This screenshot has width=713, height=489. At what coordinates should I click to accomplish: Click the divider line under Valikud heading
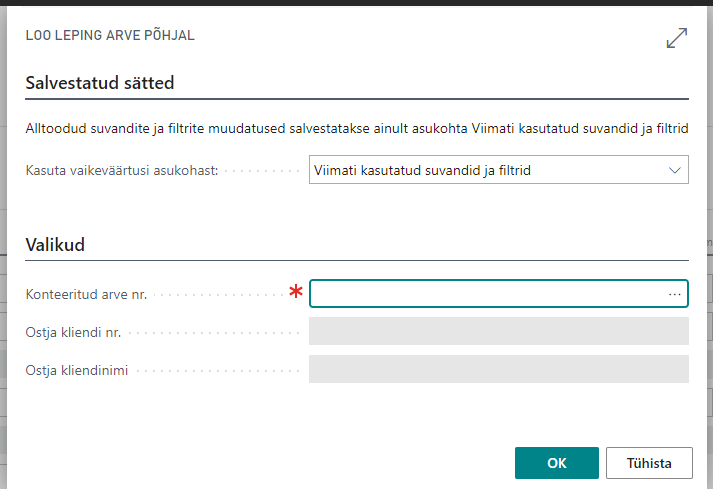click(x=356, y=261)
